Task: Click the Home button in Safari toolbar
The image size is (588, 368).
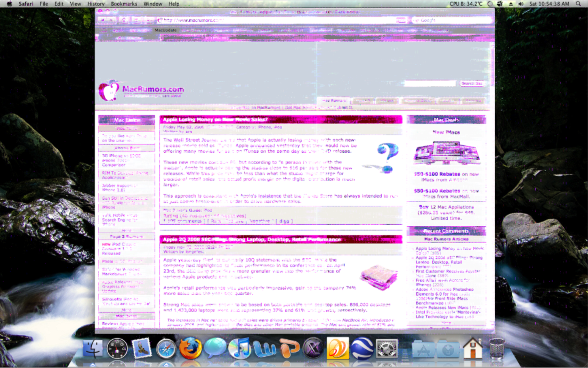Action: (124, 20)
